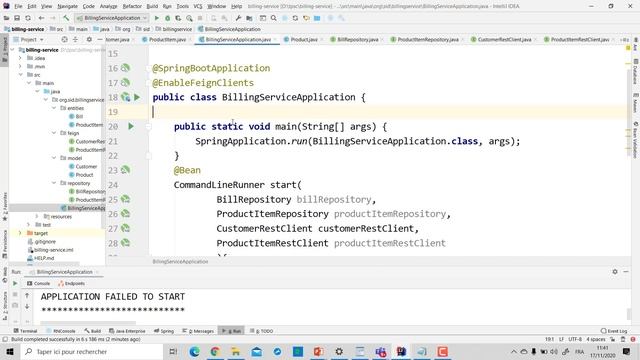640x360 pixels.
Task: Open Microsoft Edge from the taskbar
Action: (x=194, y=351)
